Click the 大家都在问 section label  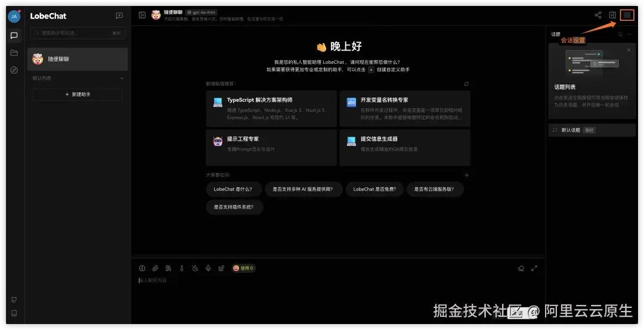(x=218, y=175)
